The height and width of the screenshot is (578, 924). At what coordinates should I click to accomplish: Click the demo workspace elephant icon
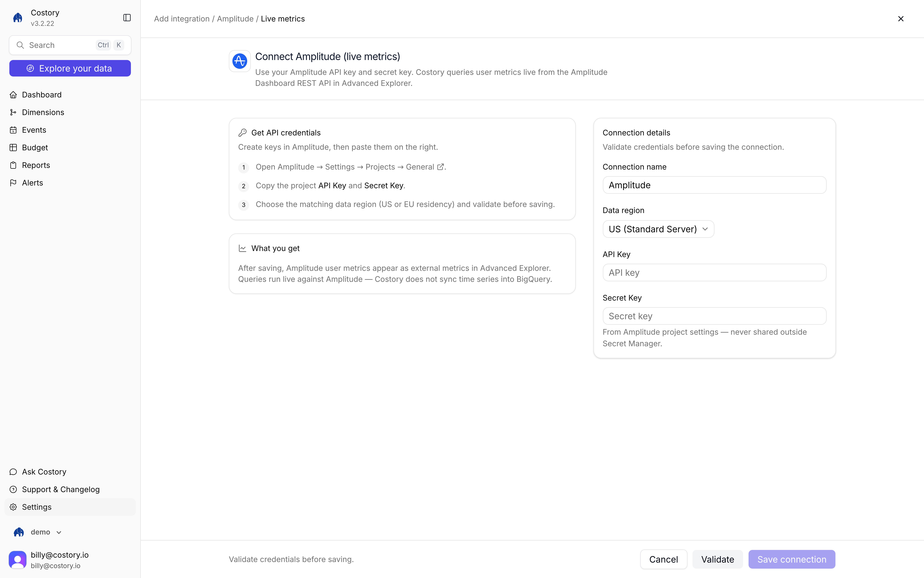tap(19, 532)
